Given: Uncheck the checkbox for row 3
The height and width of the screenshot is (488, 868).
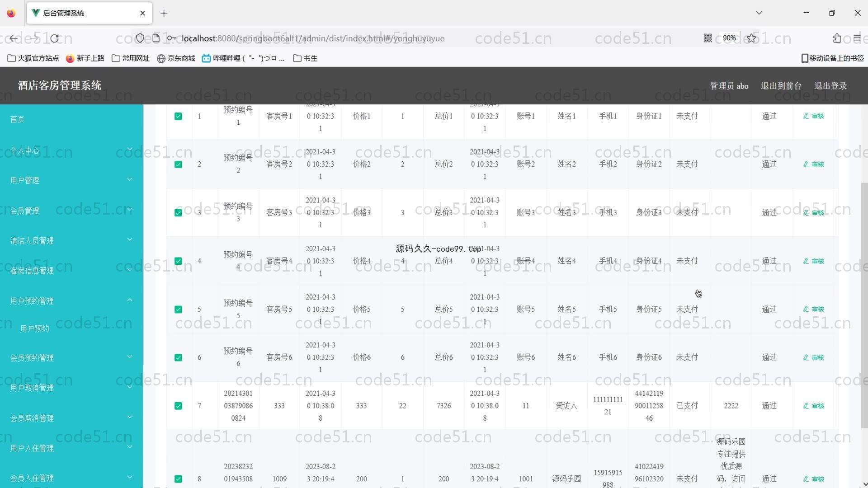Looking at the screenshot, I should (x=178, y=213).
